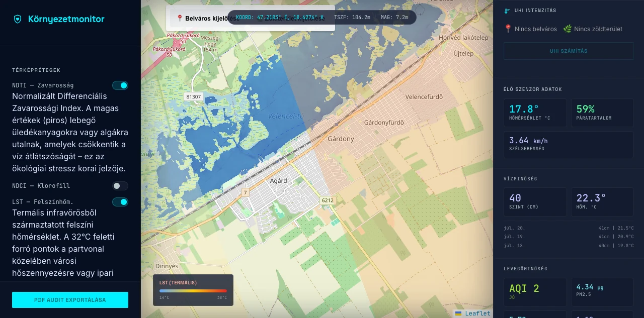
Task: Click the Gárdony town label on map
Action: click(x=341, y=139)
